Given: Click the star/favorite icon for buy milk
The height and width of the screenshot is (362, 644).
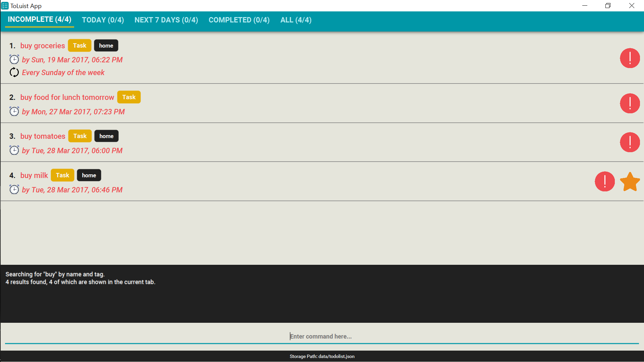Looking at the screenshot, I should (629, 182).
